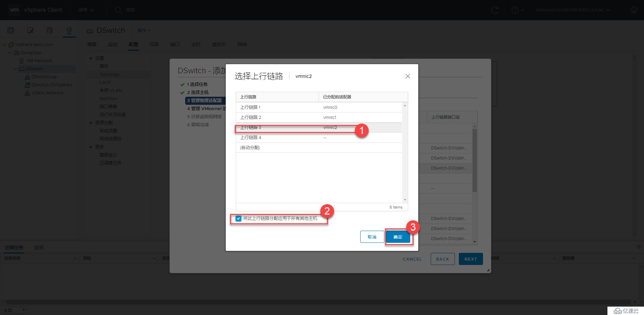The width and height of the screenshot is (644, 315).
Task: Select DPortGroup in the tree
Action: click(44, 77)
